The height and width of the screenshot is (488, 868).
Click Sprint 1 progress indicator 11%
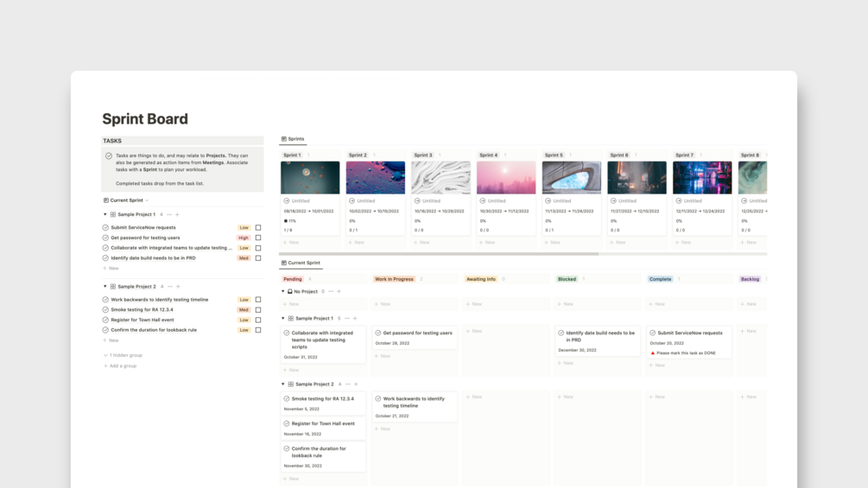[x=290, y=221]
